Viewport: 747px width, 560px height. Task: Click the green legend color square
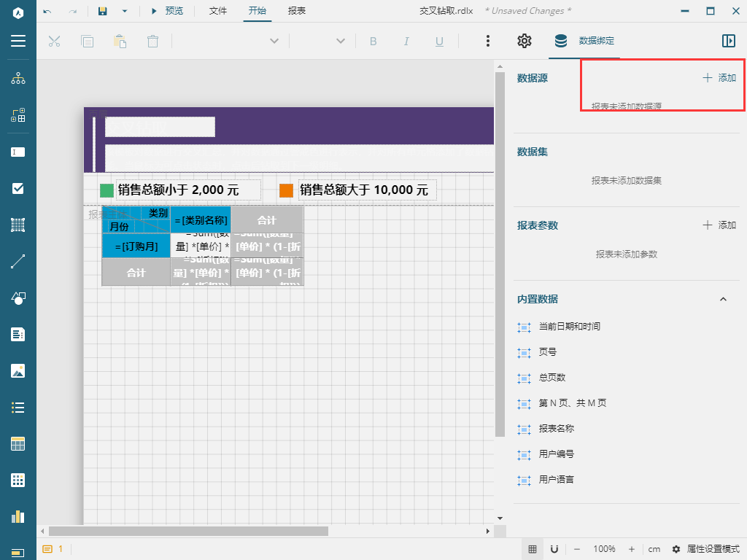pos(107,190)
